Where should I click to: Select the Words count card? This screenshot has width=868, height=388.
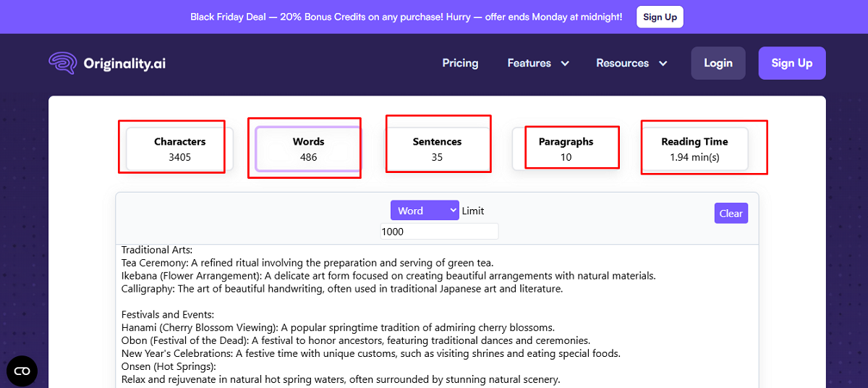tap(308, 149)
